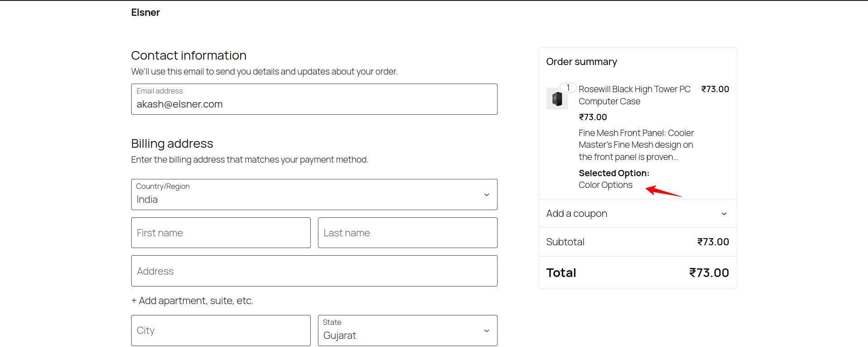Select the Last name input
The image size is (868, 347).
(x=407, y=233)
